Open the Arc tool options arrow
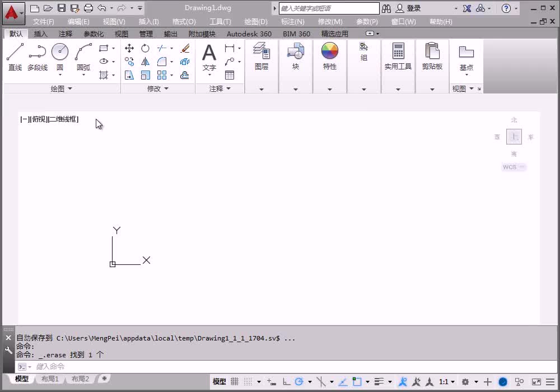 click(x=83, y=74)
